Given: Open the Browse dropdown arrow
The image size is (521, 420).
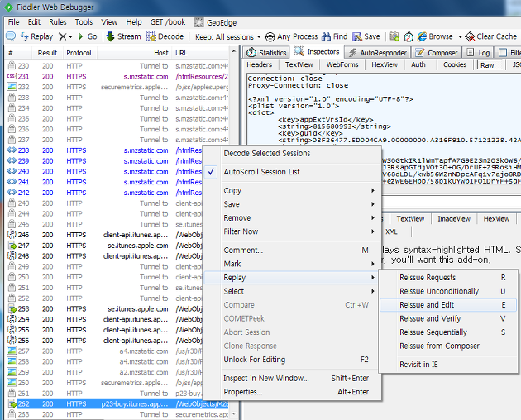Looking at the screenshot, I should pos(460,37).
